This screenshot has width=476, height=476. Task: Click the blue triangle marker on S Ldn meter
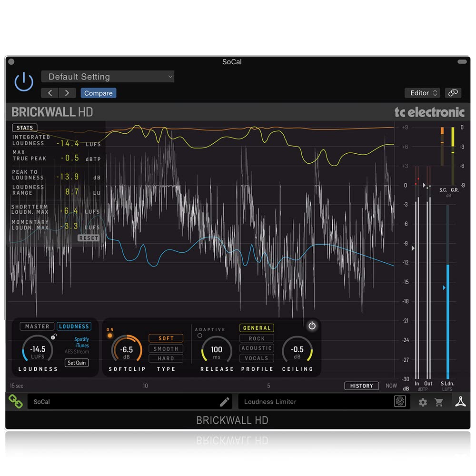click(x=444, y=288)
